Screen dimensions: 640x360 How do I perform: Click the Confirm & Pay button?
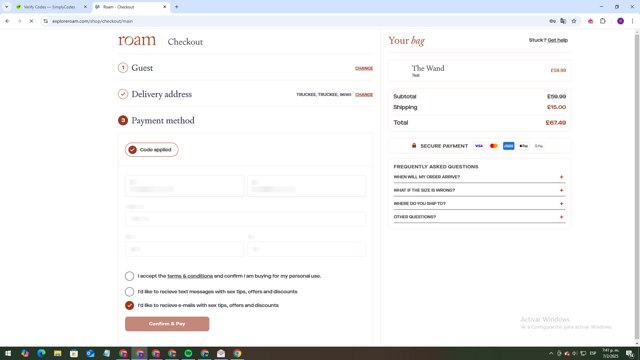tap(167, 324)
